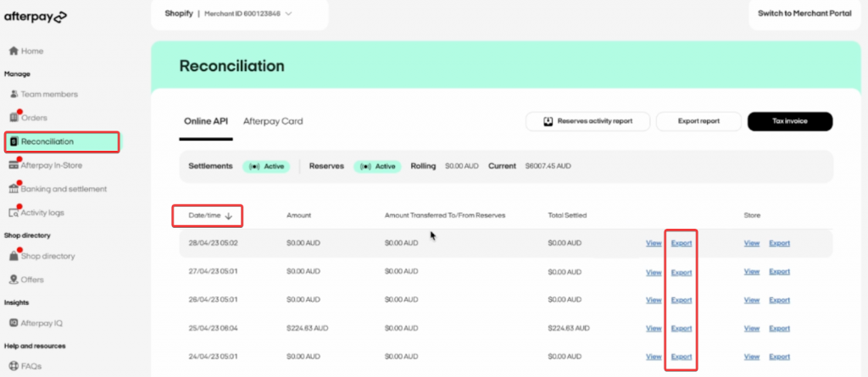Click the Offers location pin icon

(x=14, y=280)
